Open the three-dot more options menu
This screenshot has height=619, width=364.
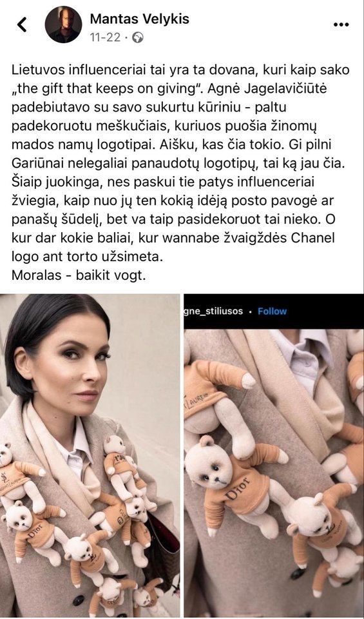[341, 25]
